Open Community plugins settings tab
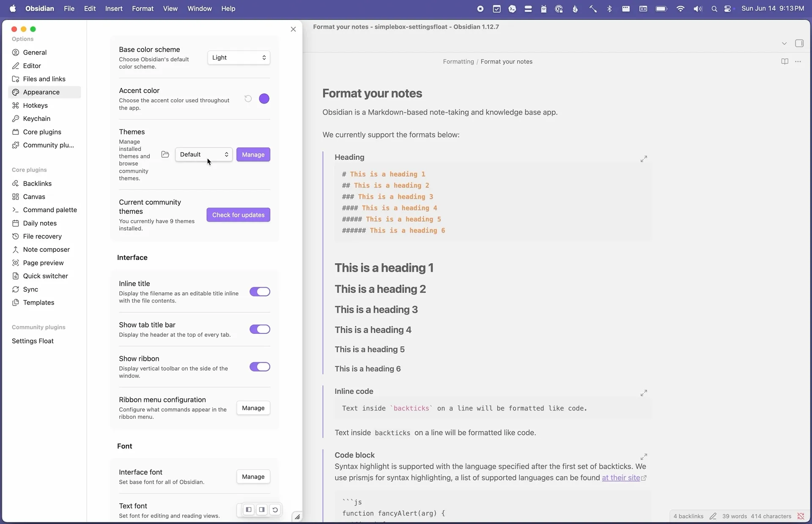The width and height of the screenshot is (812, 524). (44, 145)
